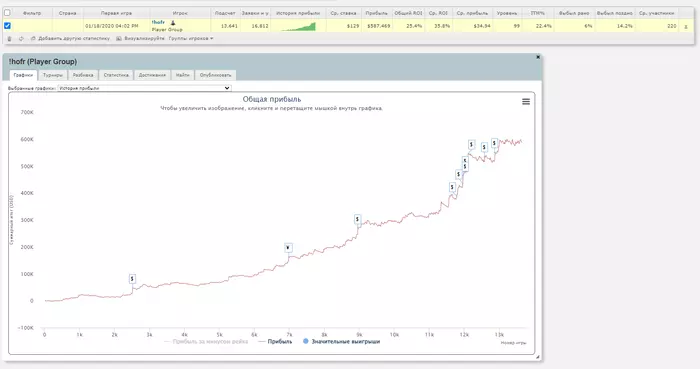Sort by 'Игрок' column header

point(180,13)
